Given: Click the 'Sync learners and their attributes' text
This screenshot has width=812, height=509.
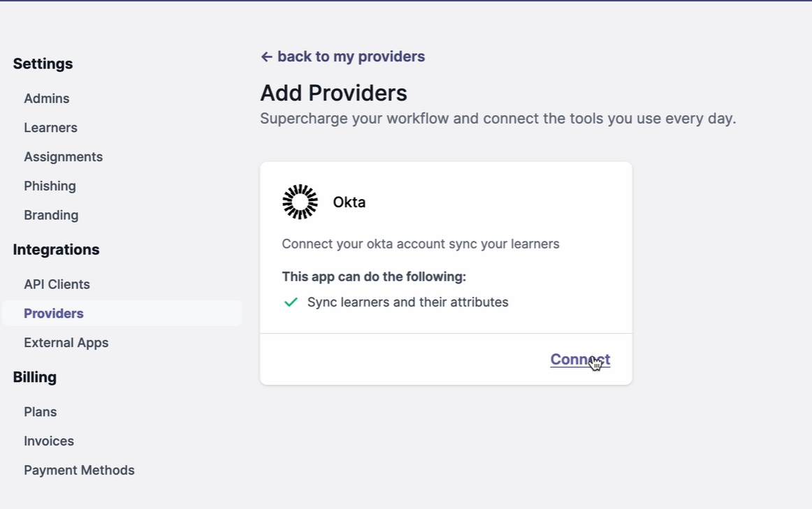Looking at the screenshot, I should (x=408, y=302).
